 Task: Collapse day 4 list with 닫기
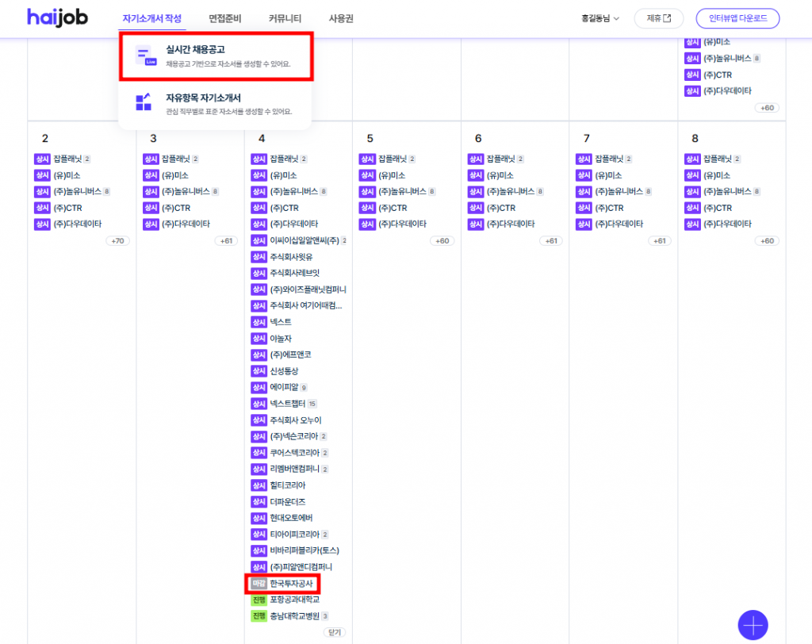click(335, 632)
